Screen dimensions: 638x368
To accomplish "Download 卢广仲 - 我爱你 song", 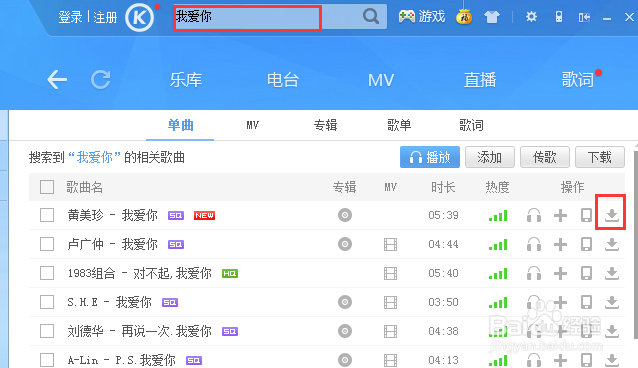I will (x=611, y=244).
